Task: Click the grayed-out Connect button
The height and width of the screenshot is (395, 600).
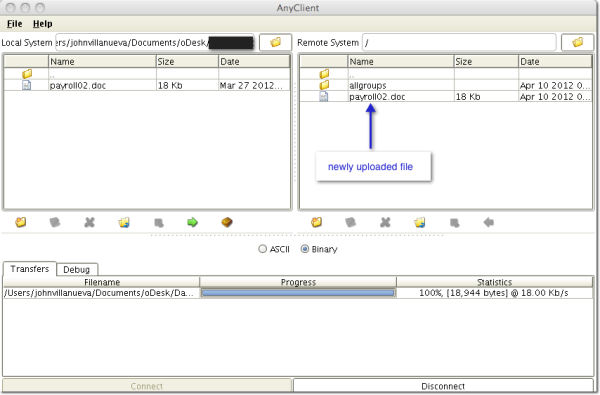Action: pyautogui.click(x=147, y=386)
